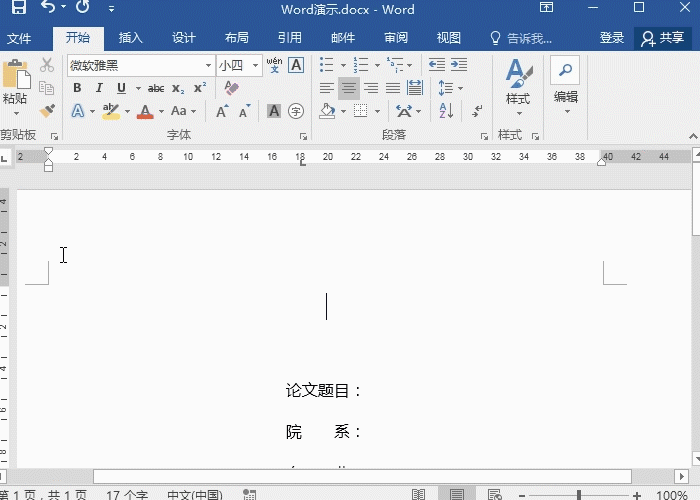This screenshot has width=700, height=500.
Task: Increase the font size with A-up icon
Action: click(x=222, y=111)
